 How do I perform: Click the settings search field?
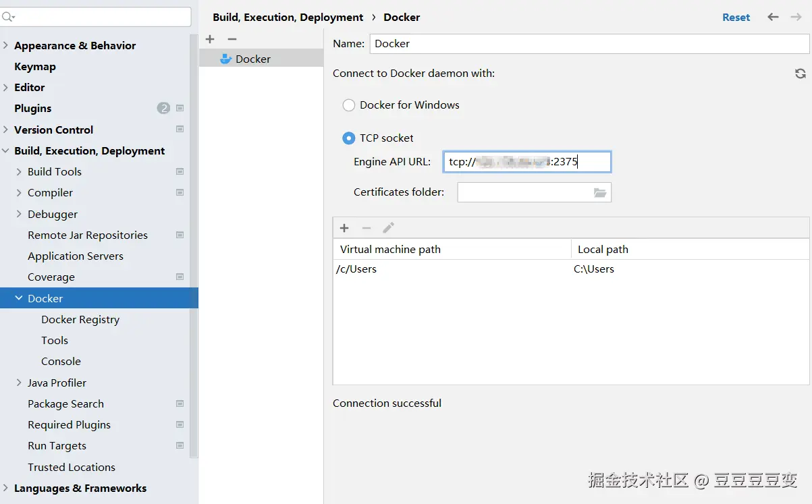coord(96,17)
